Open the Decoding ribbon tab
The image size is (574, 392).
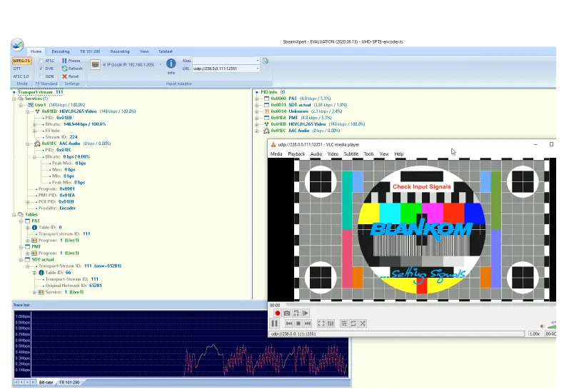tap(61, 51)
